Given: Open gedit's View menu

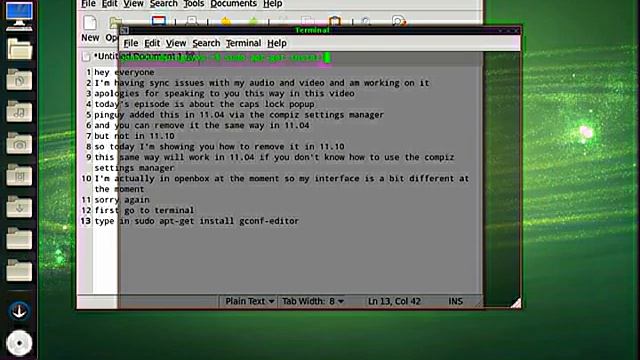Looking at the screenshot, I should (133, 4).
